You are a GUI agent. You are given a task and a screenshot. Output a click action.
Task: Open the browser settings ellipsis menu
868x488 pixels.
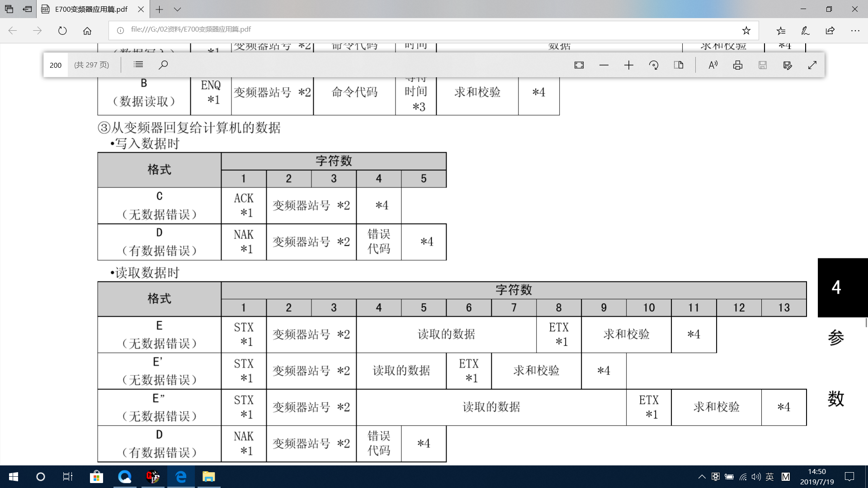click(x=855, y=30)
